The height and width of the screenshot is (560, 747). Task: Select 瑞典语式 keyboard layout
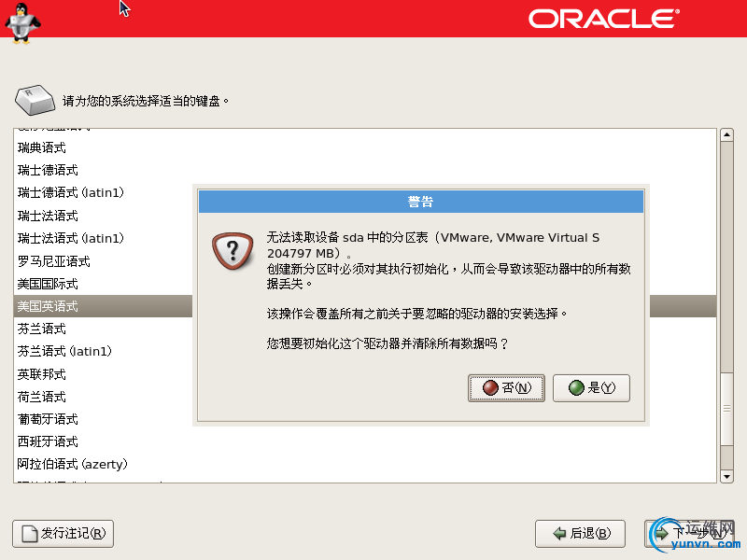tap(365, 147)
